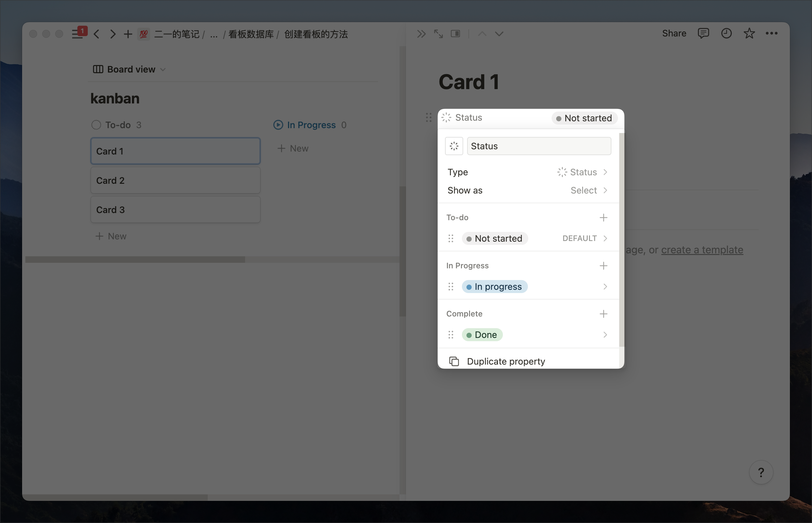This screenshot has width=812, height=523.
Task: Open the Type Status submenu
Action: 528,172
